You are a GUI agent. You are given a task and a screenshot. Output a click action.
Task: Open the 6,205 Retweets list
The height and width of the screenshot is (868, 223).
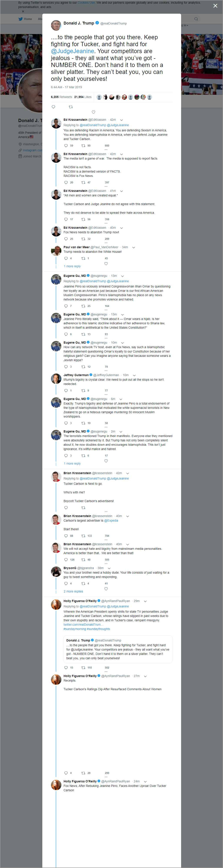pyautogui.click(x=61, y=97)
